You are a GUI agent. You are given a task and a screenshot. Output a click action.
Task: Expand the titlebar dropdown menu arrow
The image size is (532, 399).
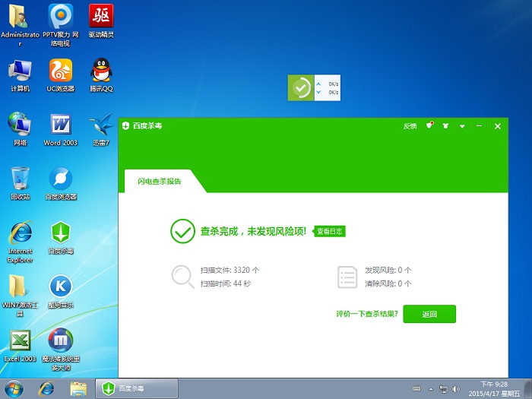click(462, 126)
